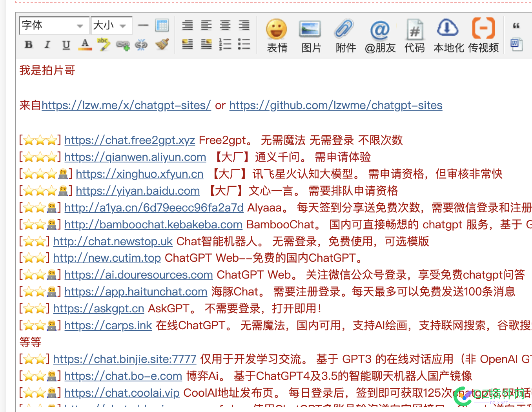Viewport: 532px width, 412px height.
Task: Open the lzw.me/x/chatgpt-sites link
Action: (x=126, y=105)
